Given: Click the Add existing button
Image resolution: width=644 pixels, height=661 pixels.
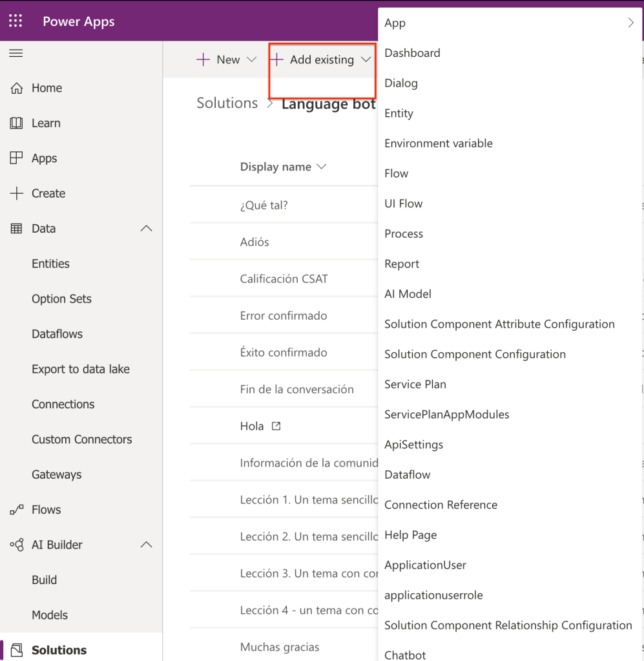Looking at the screenshot, I should click(x=322, y=60).
